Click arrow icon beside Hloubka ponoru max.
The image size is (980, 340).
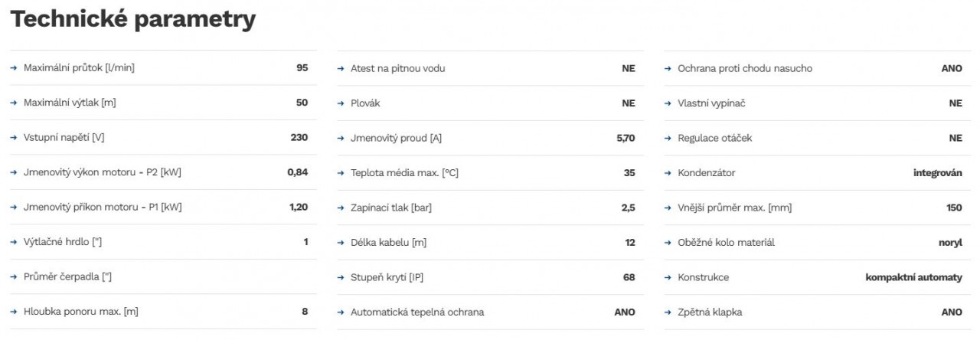coord(13,312)
